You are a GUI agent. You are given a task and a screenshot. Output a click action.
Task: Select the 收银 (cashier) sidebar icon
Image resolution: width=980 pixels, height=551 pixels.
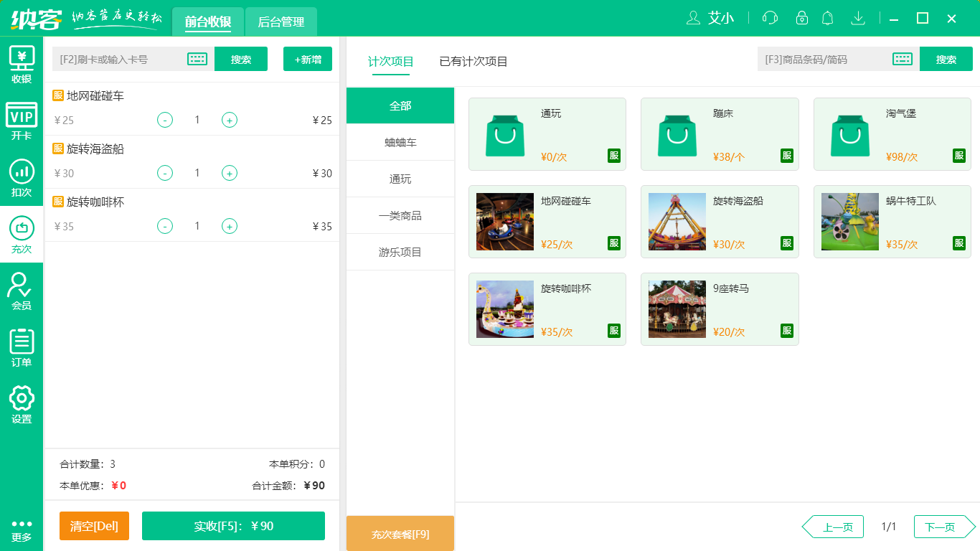(x=21, y=63)
